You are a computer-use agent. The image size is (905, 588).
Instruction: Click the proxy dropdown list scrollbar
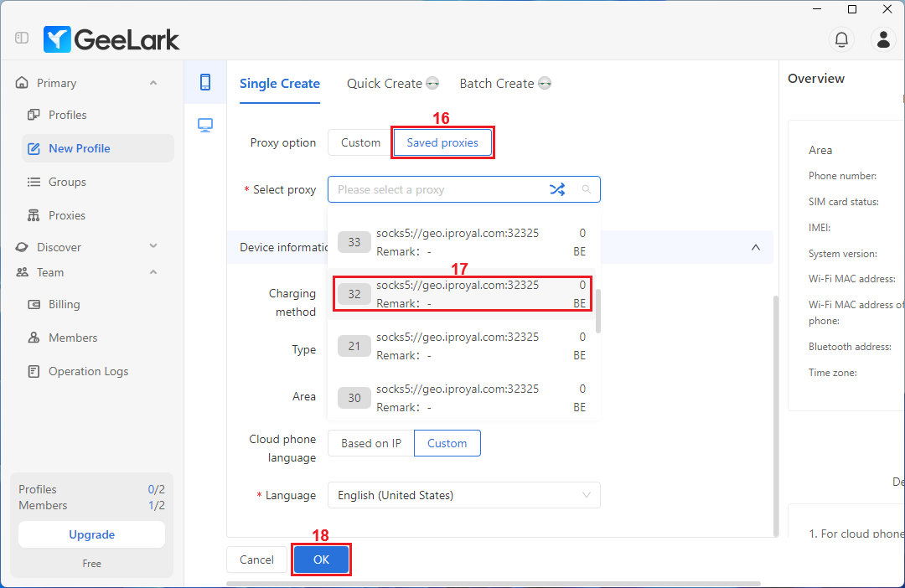tap(597, 312)
